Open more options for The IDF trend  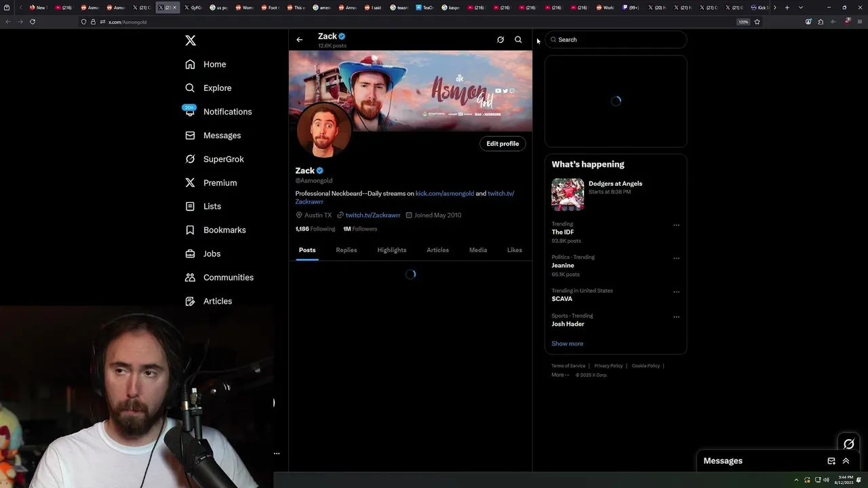(x=676, y=225)
